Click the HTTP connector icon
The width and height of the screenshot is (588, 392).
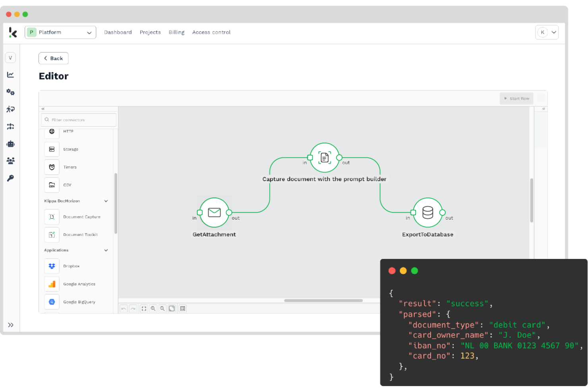(x=52, y=132)
